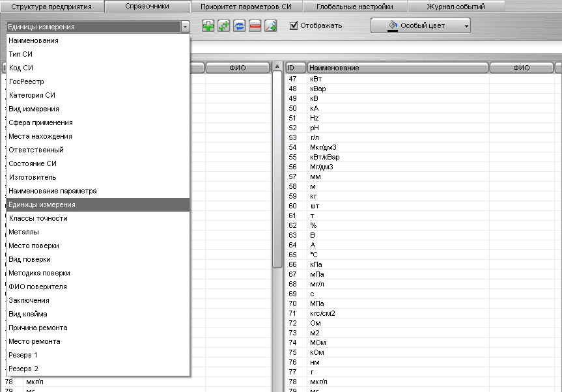Select the кВт/кВар row in the table

[324, 157]
